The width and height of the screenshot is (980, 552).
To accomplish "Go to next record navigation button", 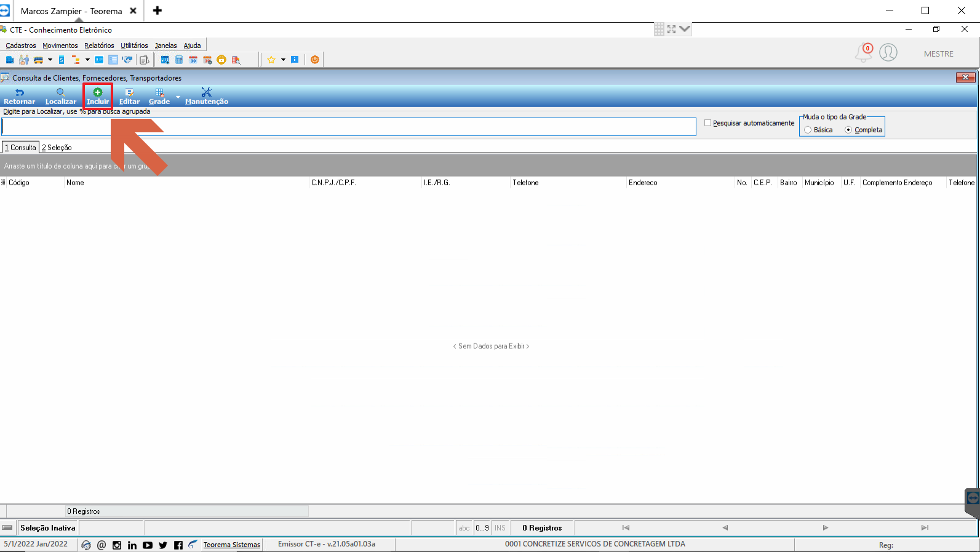I will pos(826,528).
